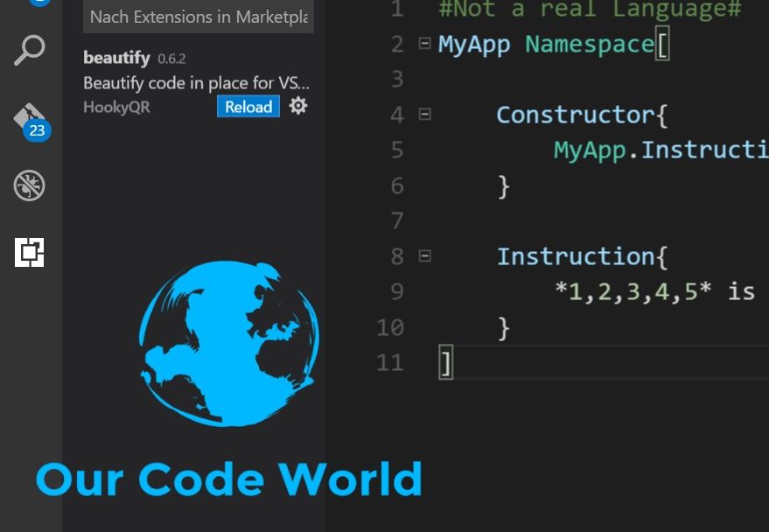Screen dimensions: 769x532
Task: Reload to activate beautify extension
Action: 248,107
